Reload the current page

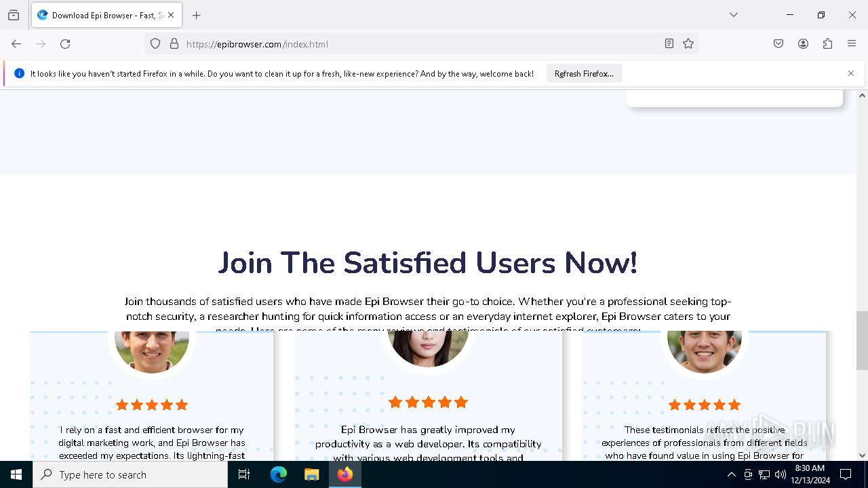tap(65, 44)
